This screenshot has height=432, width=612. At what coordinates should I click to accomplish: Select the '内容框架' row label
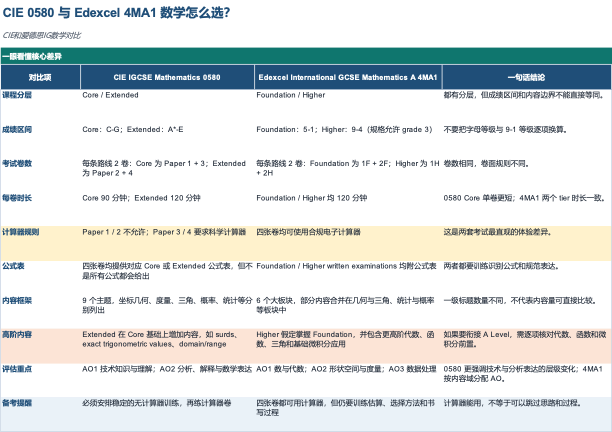click(x=17, y=300)
